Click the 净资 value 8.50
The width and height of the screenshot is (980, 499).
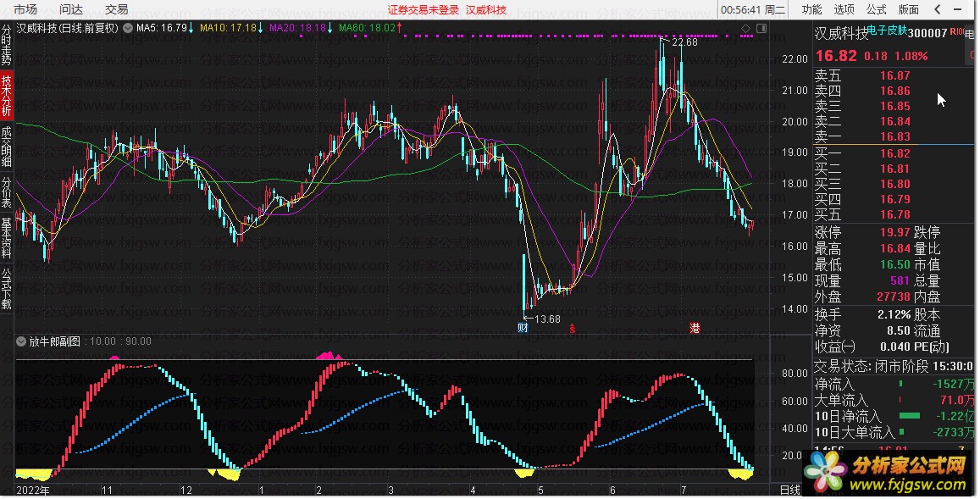tap(898, 330)
